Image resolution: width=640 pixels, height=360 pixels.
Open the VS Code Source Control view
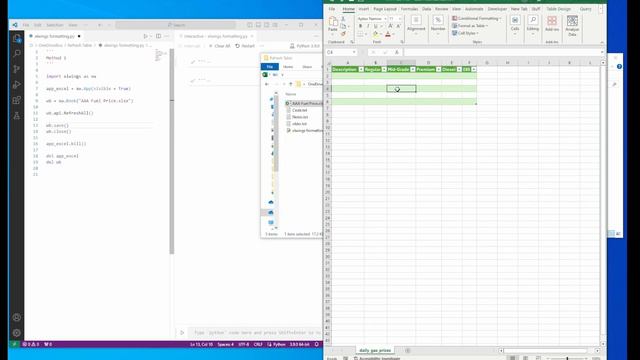click(x=17, y=69)
